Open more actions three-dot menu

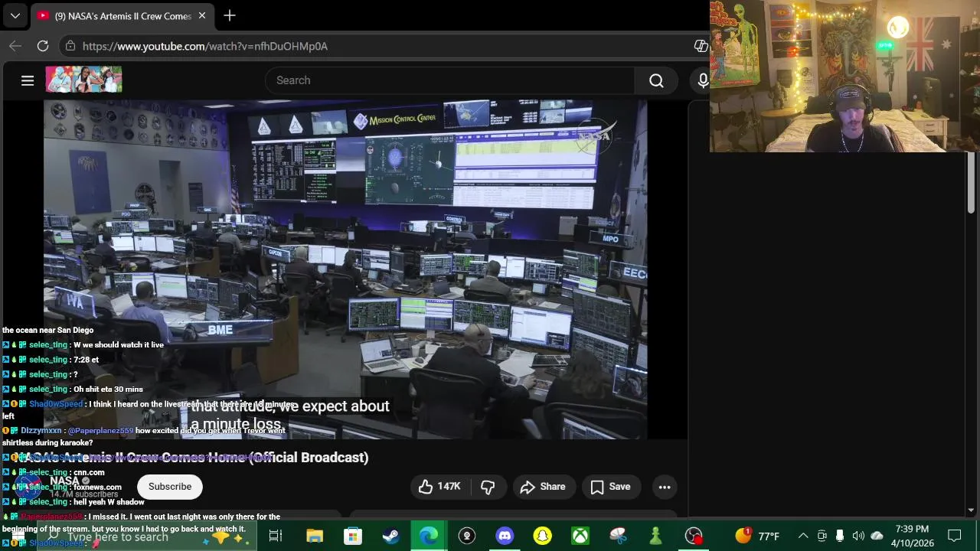[665, 487]
